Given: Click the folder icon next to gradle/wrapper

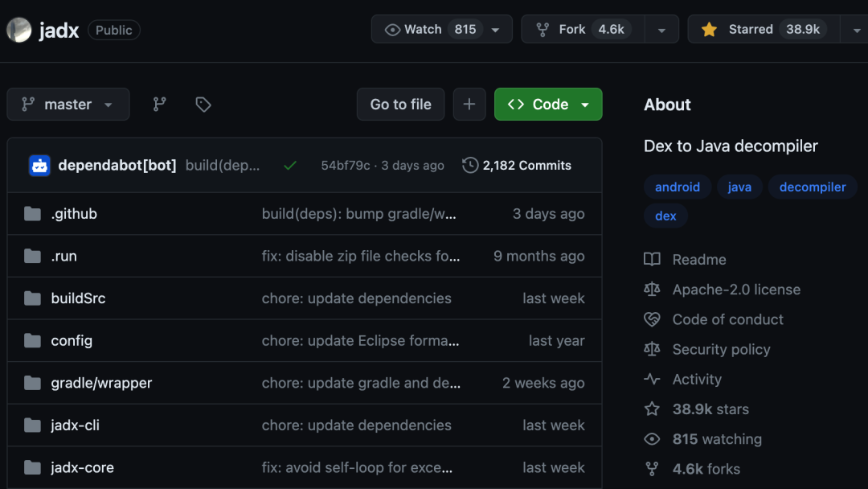Looking at the screenshot, I should [x=33, y=383].
